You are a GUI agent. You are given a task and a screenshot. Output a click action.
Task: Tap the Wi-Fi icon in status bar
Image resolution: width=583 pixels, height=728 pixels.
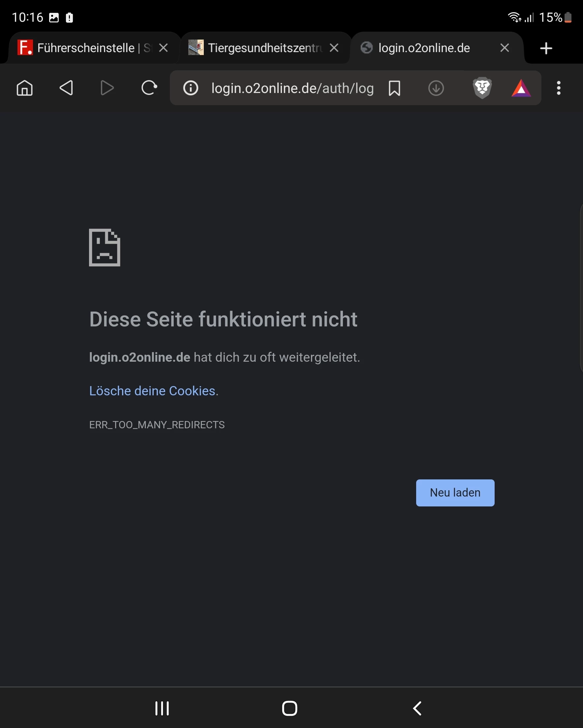pos(514,17)
